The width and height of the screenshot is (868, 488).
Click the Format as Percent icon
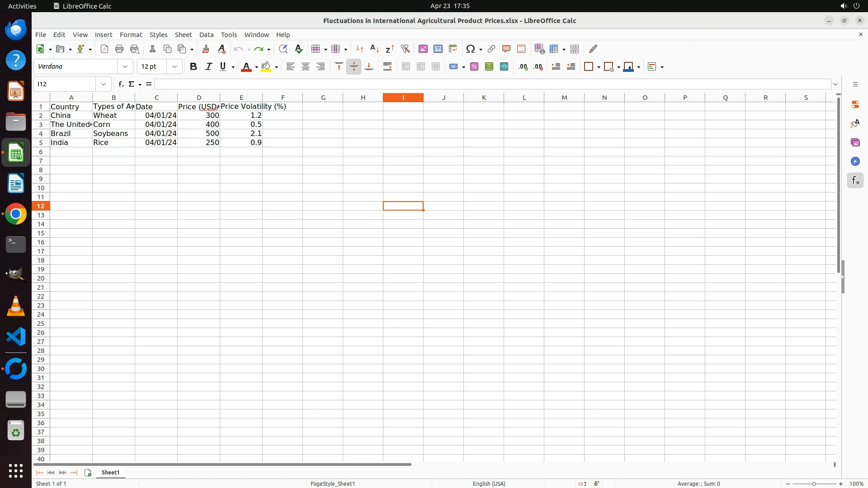474,67
